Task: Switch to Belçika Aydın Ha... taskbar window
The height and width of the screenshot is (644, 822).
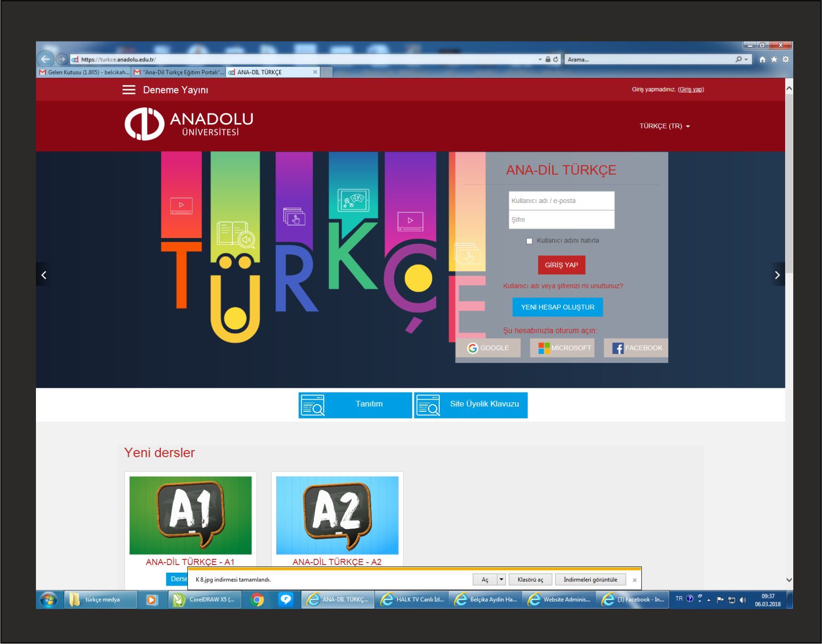Action: coord(486,599)
